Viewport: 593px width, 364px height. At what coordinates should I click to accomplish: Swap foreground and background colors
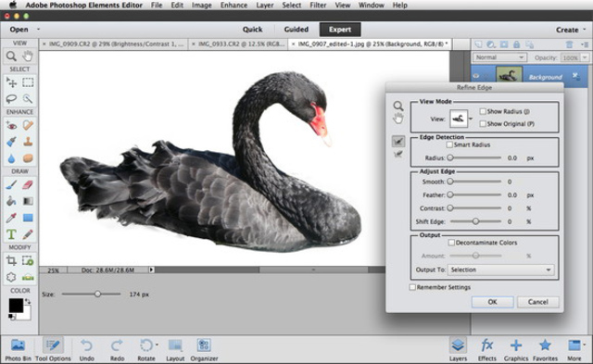27,302
